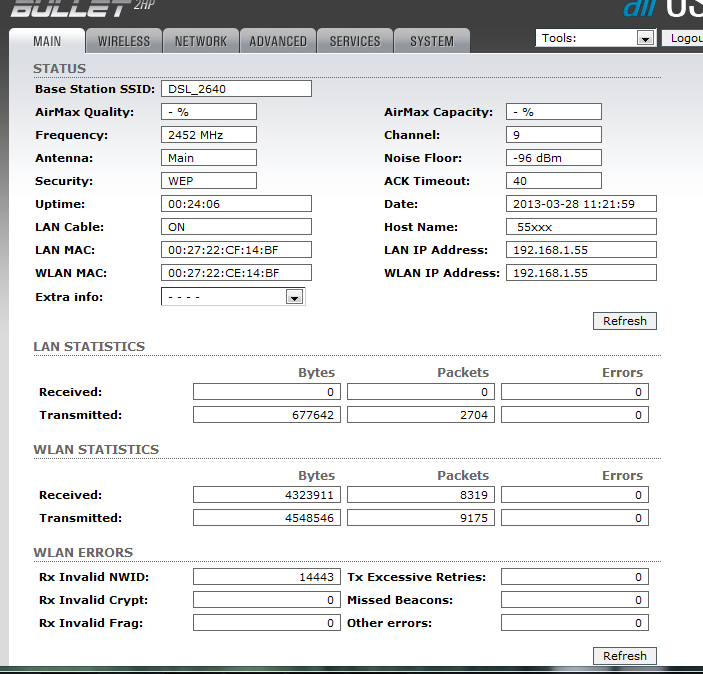The image size is (703, 674).
Task: Go to the ADVANCED tab
Action: point(278,41)
